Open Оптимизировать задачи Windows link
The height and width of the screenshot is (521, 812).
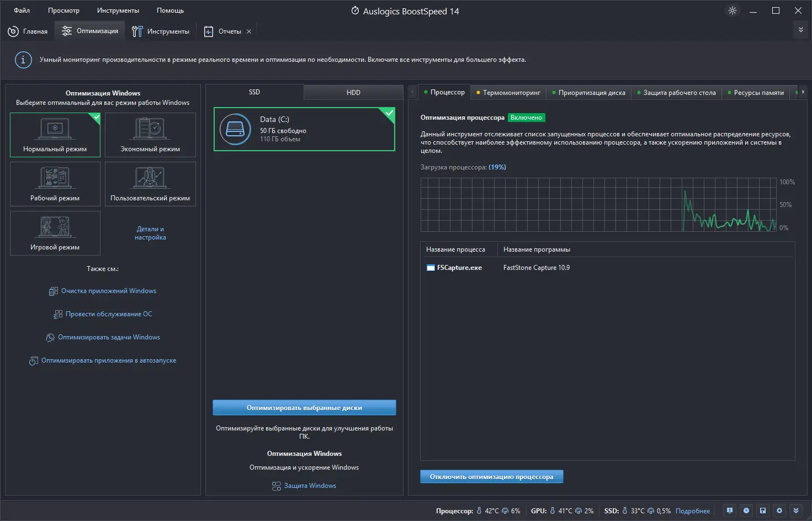pos(103,337)
